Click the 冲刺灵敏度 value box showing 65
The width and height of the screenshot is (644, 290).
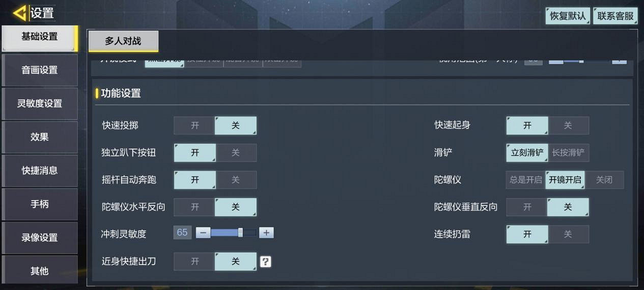[182, 233]
